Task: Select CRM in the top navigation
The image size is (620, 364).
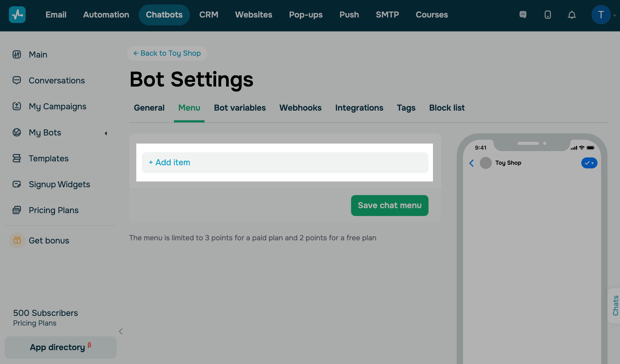Action: (209, 15)
